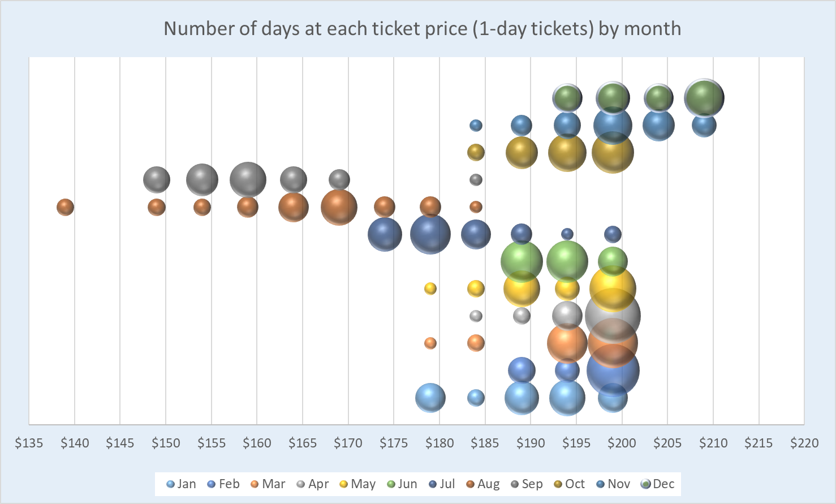This screenshot has height=504, width=836.
Task: Select the big dark-blue Jul bubble at $179
Action: pos(430,234)
